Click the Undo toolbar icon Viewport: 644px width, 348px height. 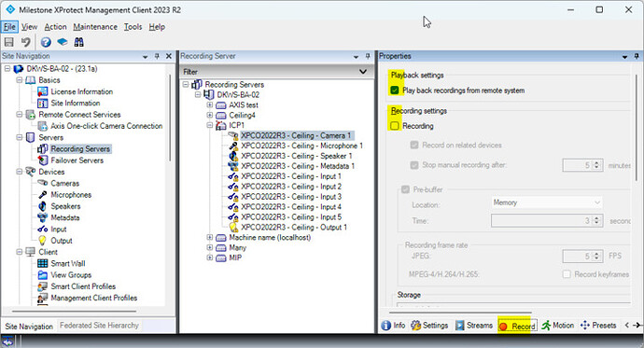[x=25, y=42]
